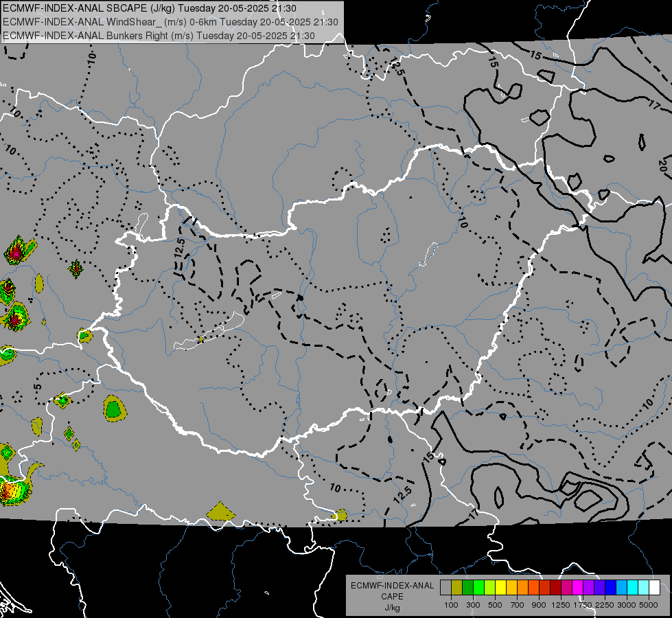Select the WindShear_ 0-6km header line
Image resolution: width=672 pixels, height=618 pixels.
170,22
